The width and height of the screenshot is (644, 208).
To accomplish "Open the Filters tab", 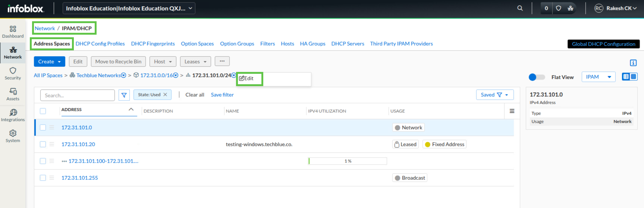I will (x=268, y=44).
